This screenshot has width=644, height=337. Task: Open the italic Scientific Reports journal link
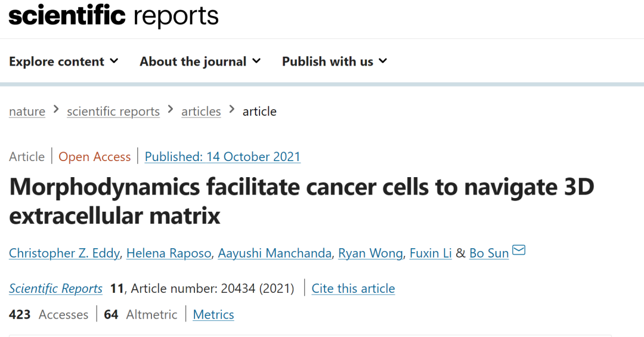coord(56,289)
